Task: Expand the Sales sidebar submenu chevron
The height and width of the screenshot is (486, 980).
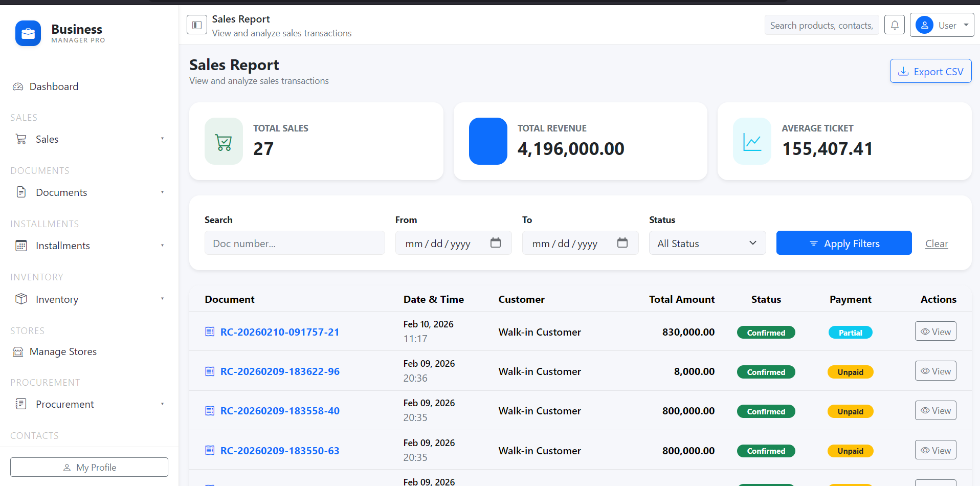Action: [163, 139]
